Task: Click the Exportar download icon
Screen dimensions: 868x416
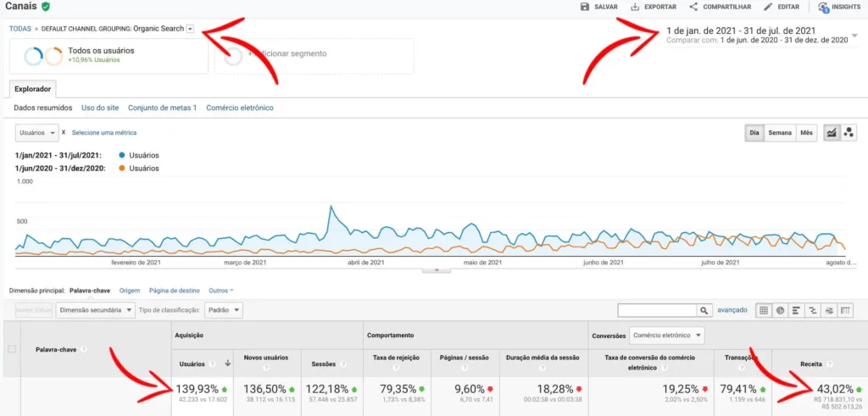Action: pos(635,7)
